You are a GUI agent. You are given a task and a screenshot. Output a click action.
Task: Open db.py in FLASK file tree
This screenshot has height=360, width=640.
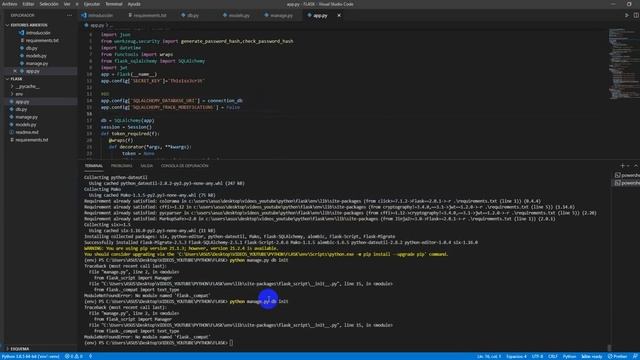[21, 109]
